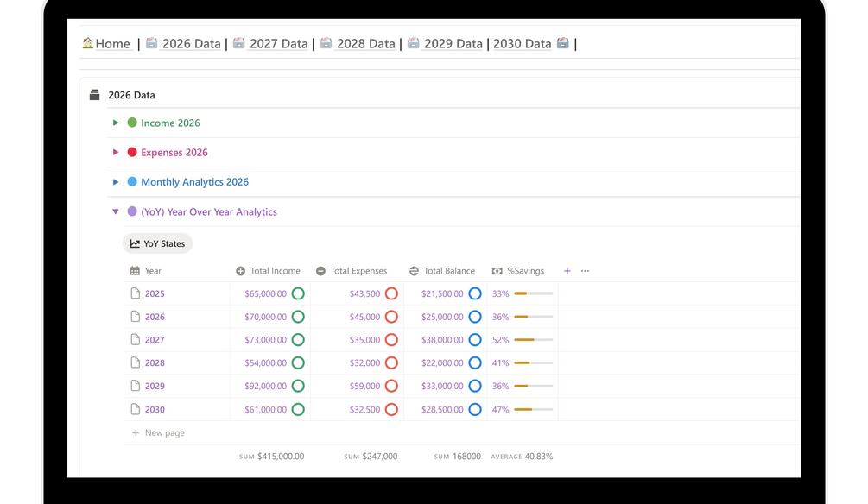Click the page icon of the 2025 row
The image size is (868, 504).
point(135,293)
